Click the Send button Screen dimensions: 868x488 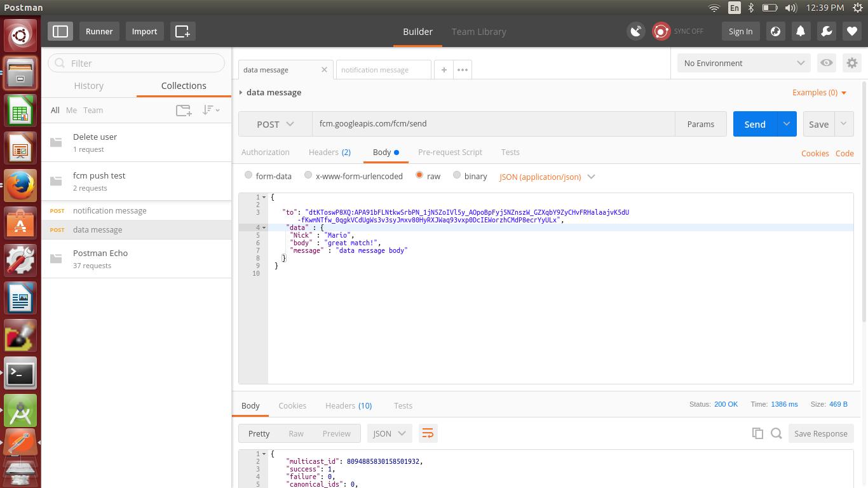pos(755,124)
